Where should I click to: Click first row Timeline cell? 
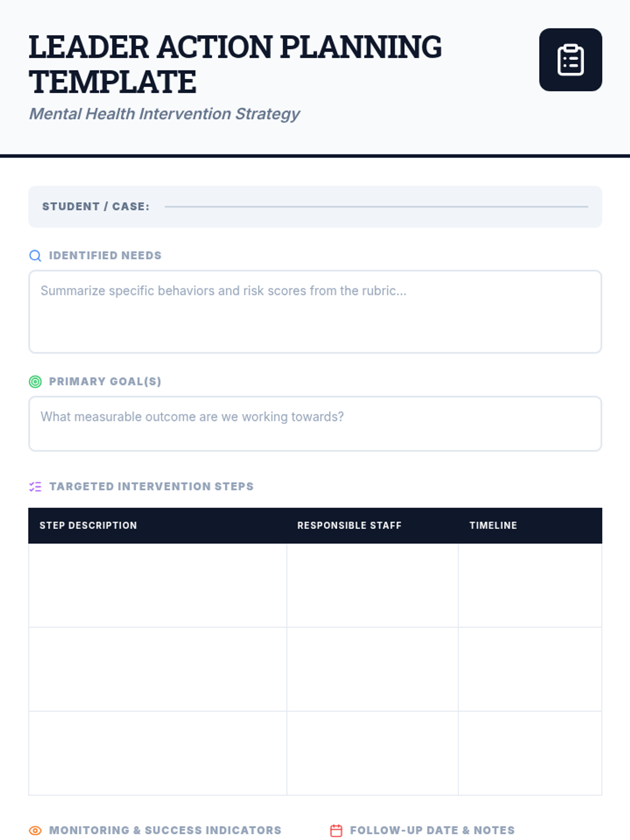[530, 585]
